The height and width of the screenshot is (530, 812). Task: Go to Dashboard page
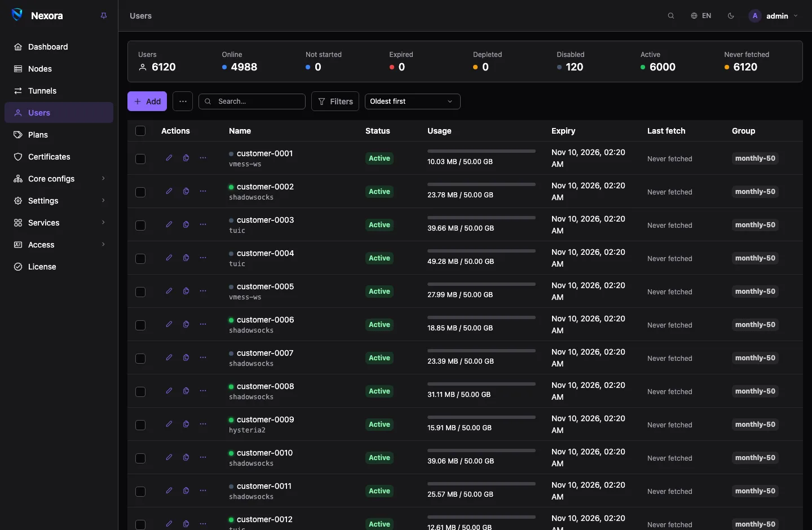[59, 47]
